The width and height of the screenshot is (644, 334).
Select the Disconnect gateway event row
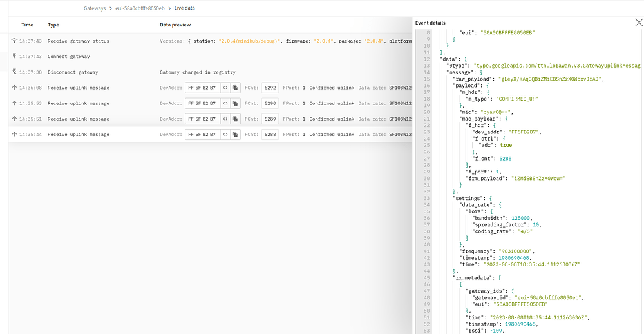tap(73, 72)
